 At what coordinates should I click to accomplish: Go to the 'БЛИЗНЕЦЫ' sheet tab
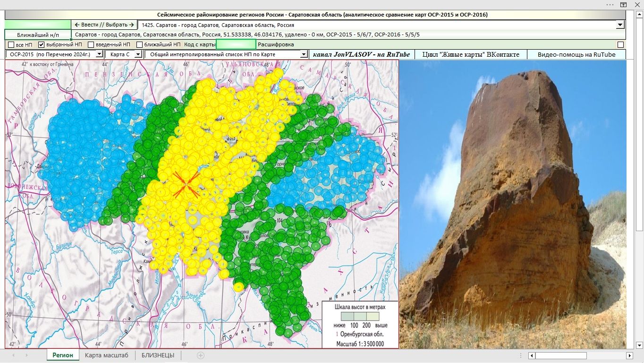click(158, 355)
